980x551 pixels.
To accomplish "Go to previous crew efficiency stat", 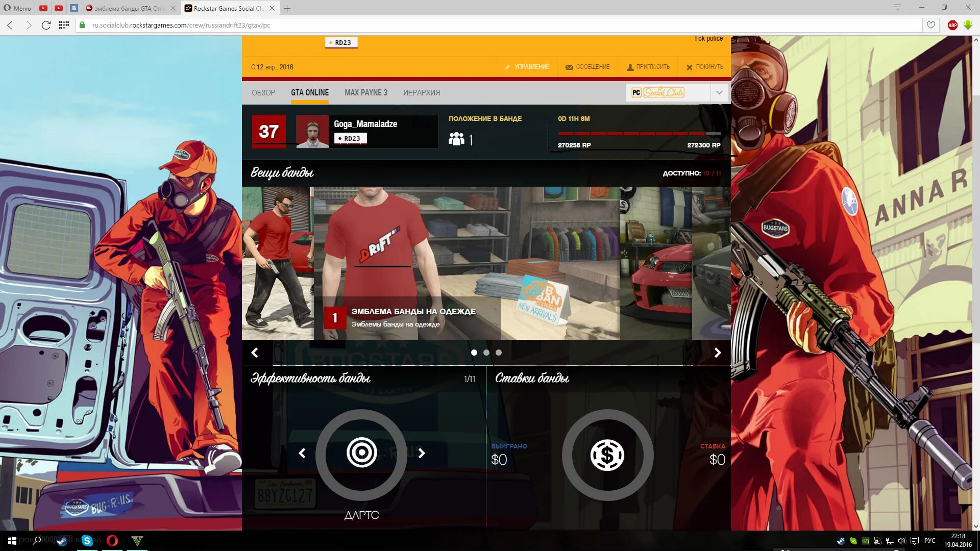I will pyautogui.click(x=302, y=453).
